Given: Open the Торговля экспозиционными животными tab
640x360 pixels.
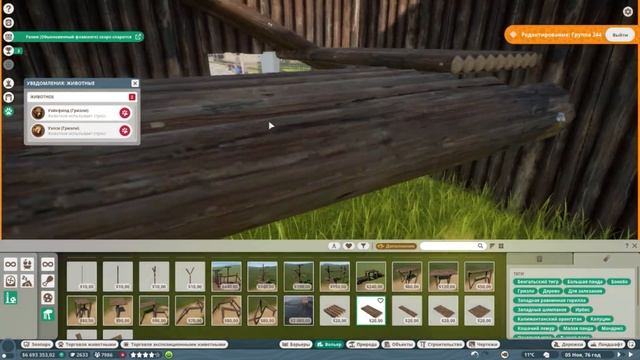Looking at the screenshot, I should pos(174,344).
